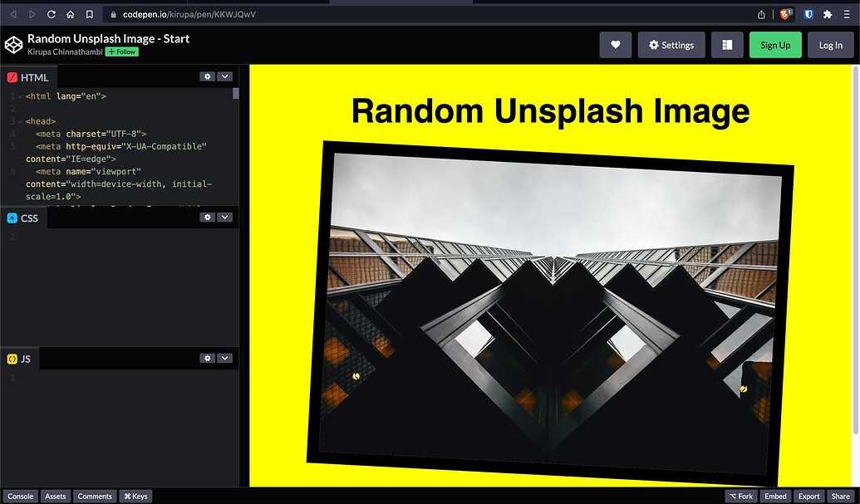Toggle love on this pen with the heart
860x504 pixels.
click(x=616, y=44)
